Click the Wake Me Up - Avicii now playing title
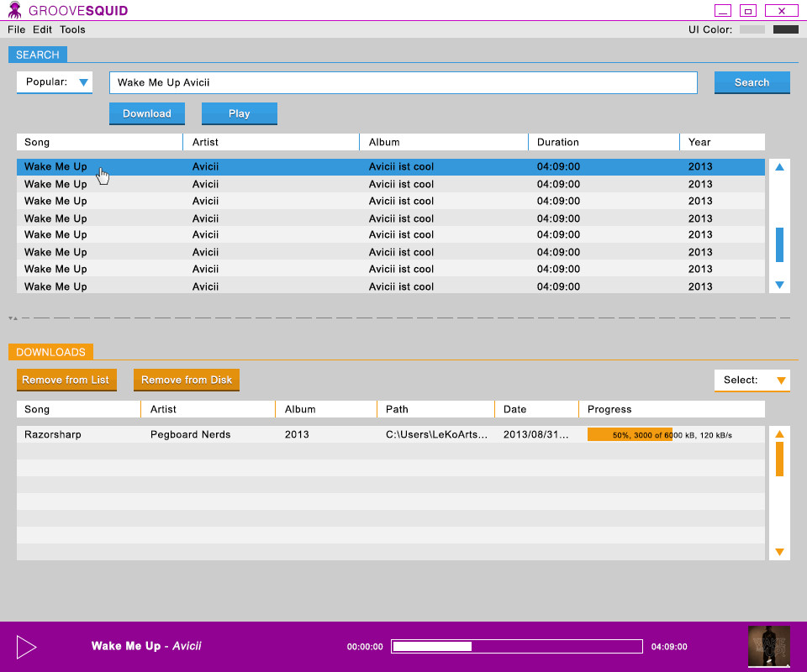Screen dimensions: 807x672 (x=146, y=646)
